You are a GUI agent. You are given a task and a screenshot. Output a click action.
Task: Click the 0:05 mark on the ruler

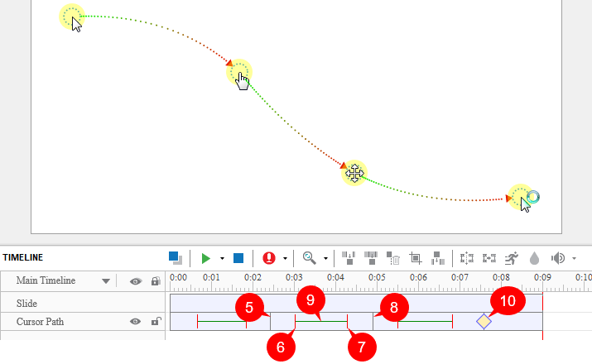(377, 278)
